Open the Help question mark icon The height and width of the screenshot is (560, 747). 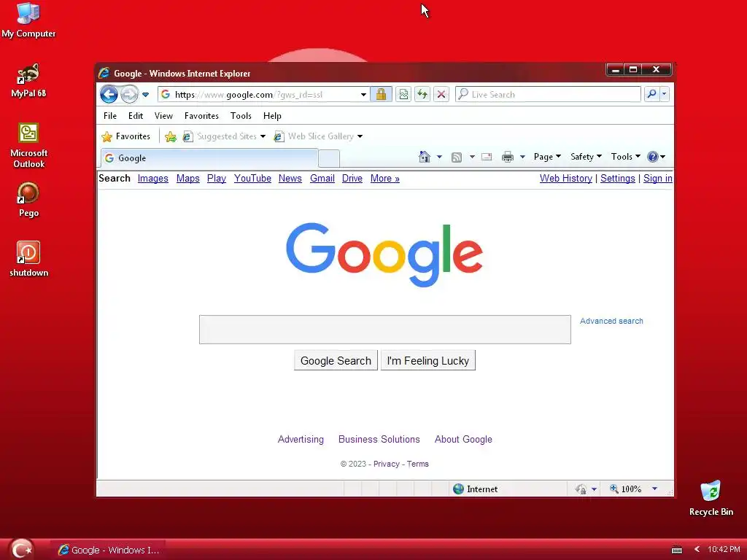pos(653,157)
